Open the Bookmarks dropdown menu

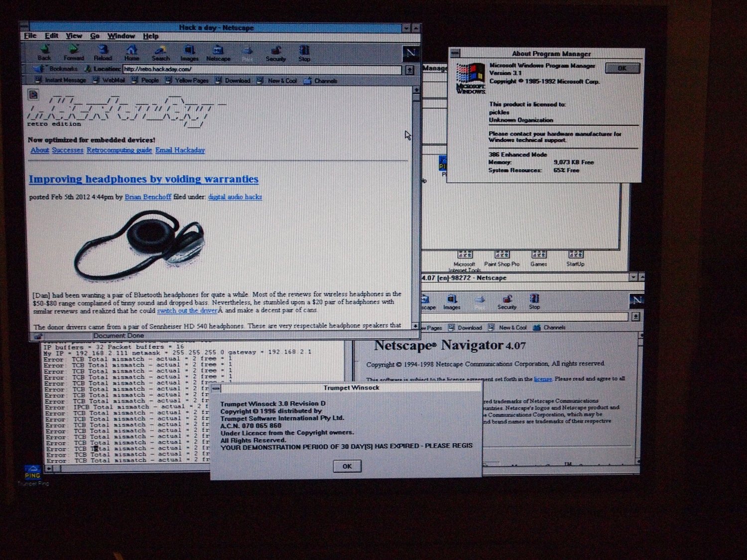coord(57,69)
